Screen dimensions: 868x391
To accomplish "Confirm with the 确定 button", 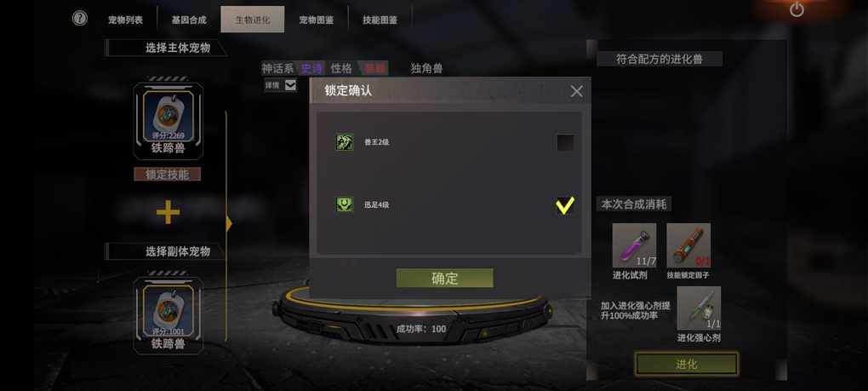I will point(444,278).
